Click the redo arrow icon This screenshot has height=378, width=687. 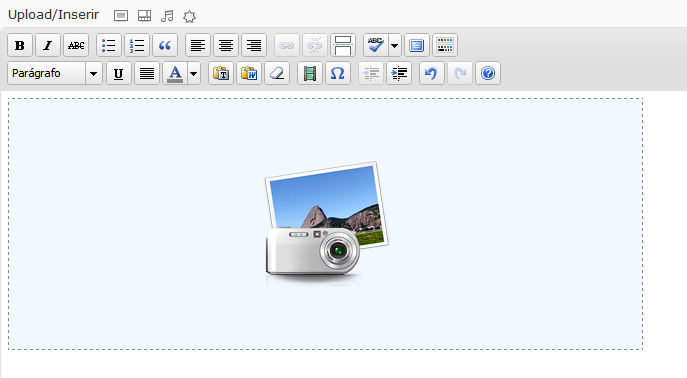460,73
